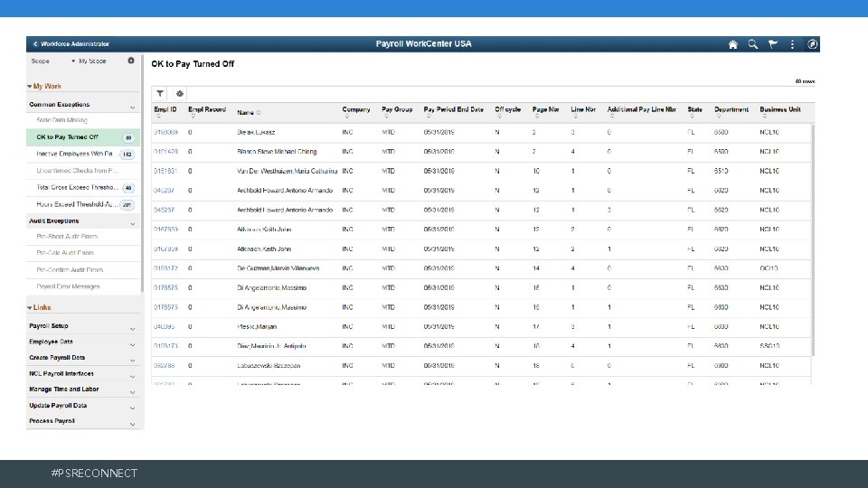Viewport: 868px width, 488px height.
Task: Click name cell Van Der Westhuizen,Maria Catharina
Action: pos(288,172)
